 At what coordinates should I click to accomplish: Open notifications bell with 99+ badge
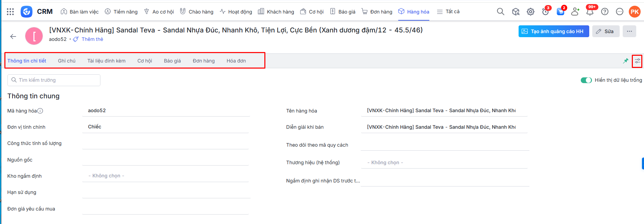590,12
